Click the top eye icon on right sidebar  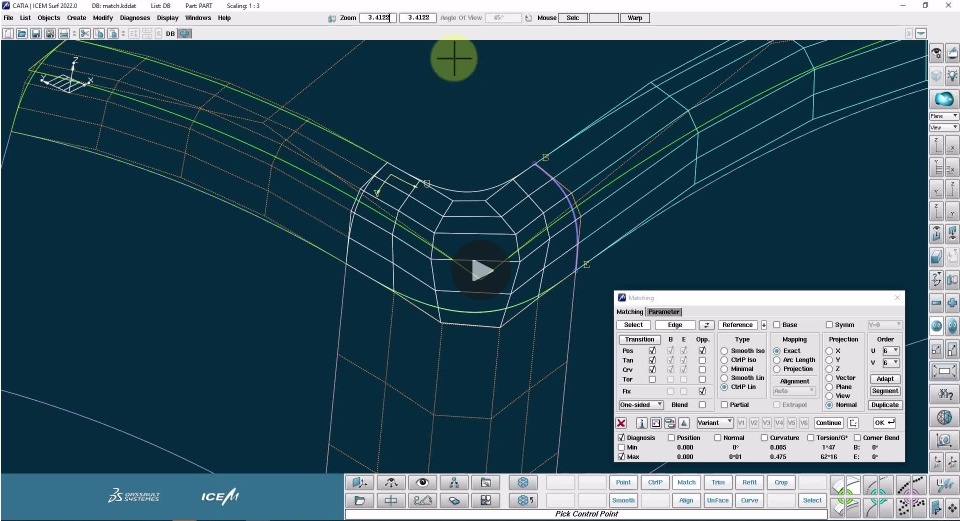pos(936,54)
